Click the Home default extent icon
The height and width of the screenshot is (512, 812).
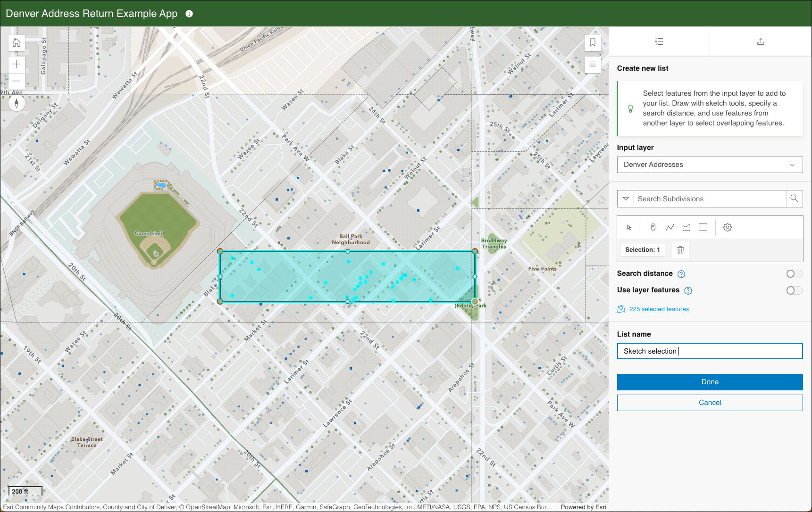pyautogui.click(x=17, y=43)
